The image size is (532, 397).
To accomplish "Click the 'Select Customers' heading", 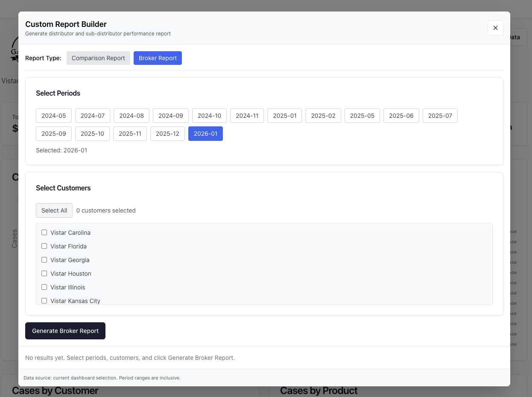I will [63, 188].
